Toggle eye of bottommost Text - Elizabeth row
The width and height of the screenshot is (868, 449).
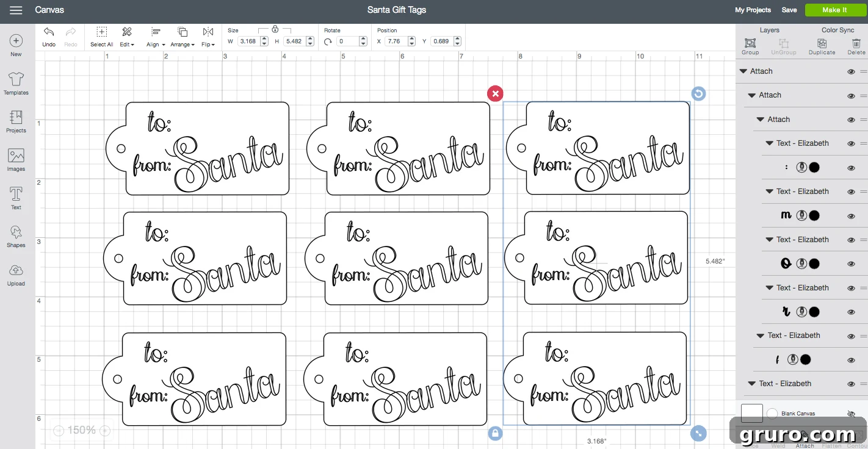(x=851, y=384)
